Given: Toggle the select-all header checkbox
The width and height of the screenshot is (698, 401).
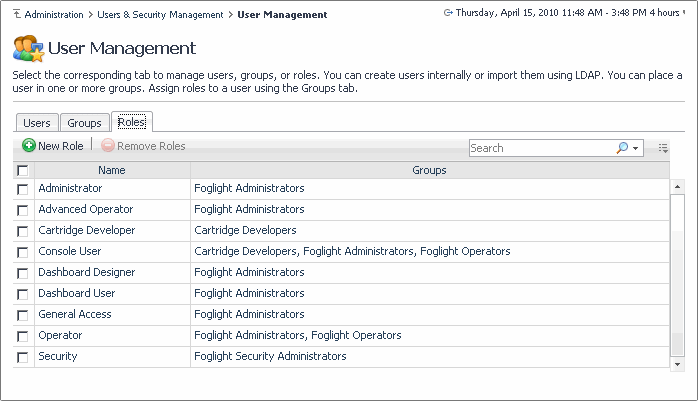Looking at the screenshot, I should 23,171.
